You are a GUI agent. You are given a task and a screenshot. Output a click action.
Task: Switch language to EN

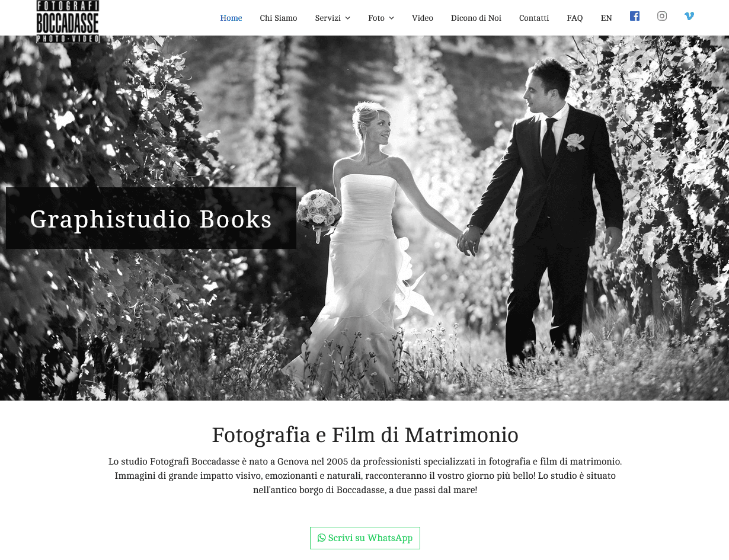(x=606, y=18)
